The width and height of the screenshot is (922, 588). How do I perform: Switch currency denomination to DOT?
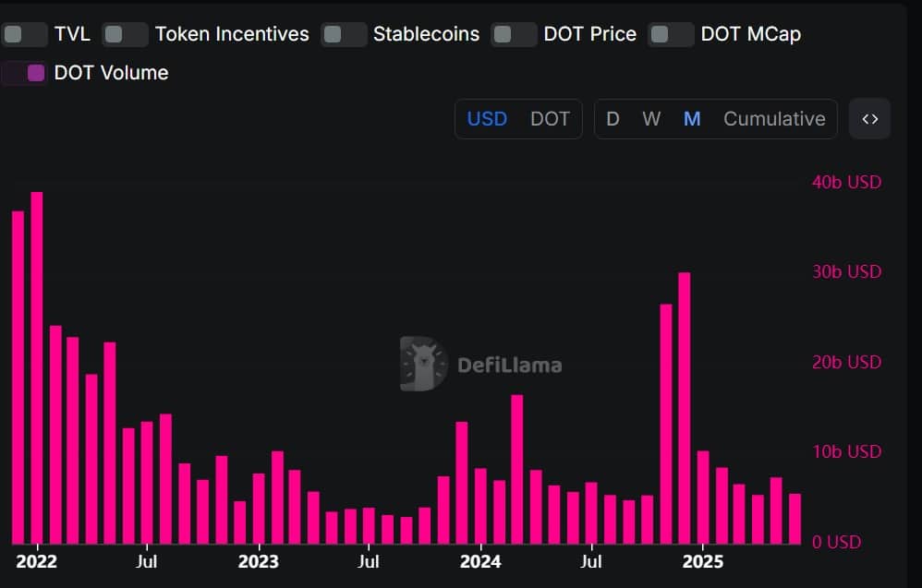[550, 118]
